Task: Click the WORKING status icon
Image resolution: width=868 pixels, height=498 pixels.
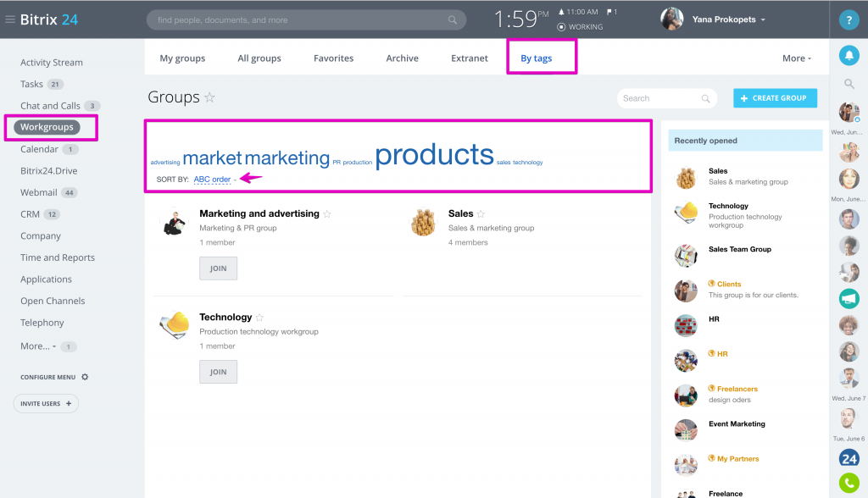Action: pyautogui.click(x=561, y=27)
